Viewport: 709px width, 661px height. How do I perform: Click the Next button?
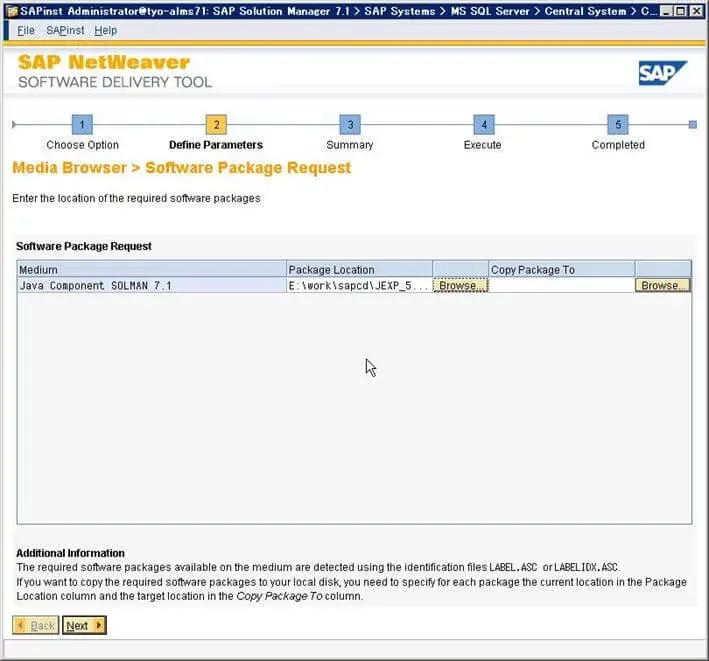(84, 625)
